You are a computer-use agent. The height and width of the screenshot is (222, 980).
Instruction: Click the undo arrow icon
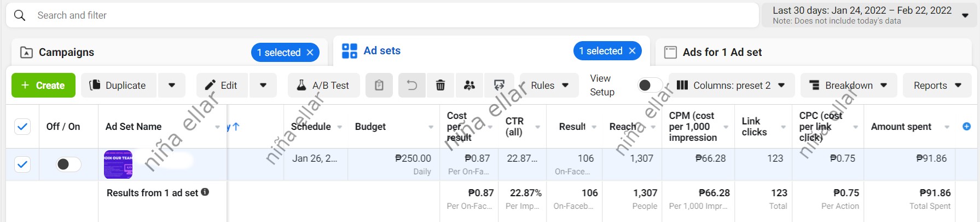pos(412,86)
